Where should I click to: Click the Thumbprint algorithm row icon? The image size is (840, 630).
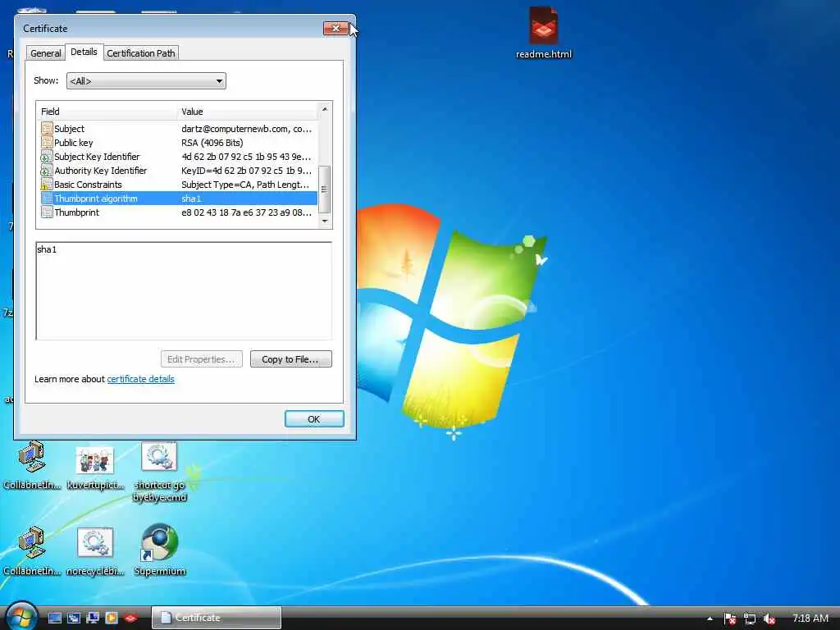[47, 199]
